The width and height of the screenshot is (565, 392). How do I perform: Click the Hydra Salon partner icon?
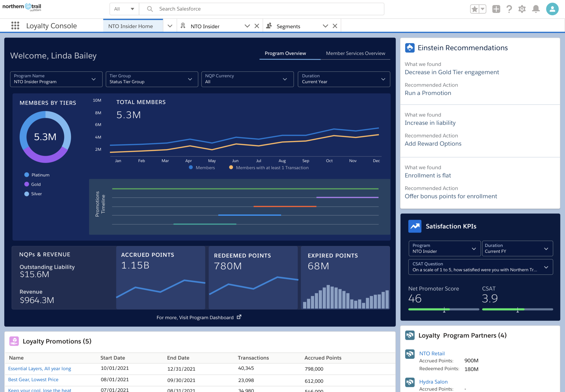[410, 382]
